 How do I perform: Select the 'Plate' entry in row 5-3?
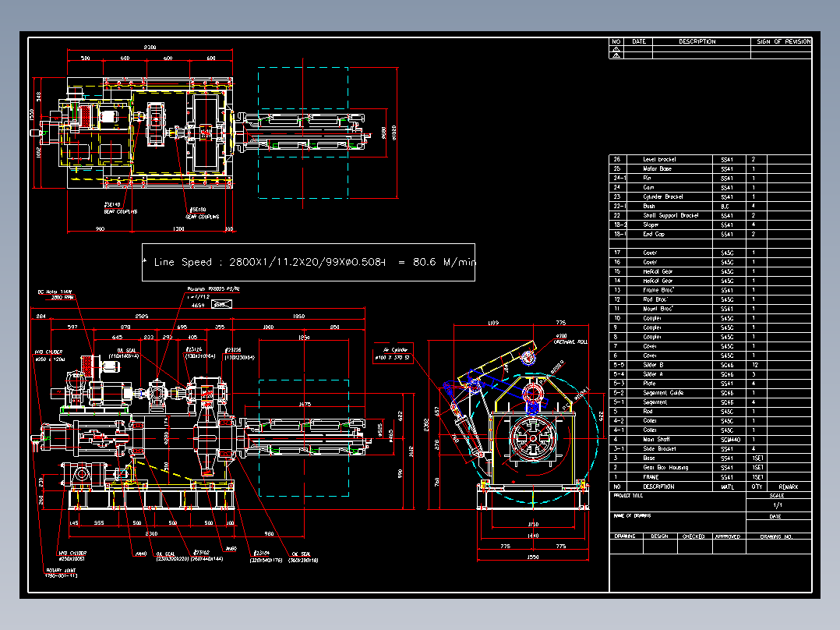click(649, 384)
